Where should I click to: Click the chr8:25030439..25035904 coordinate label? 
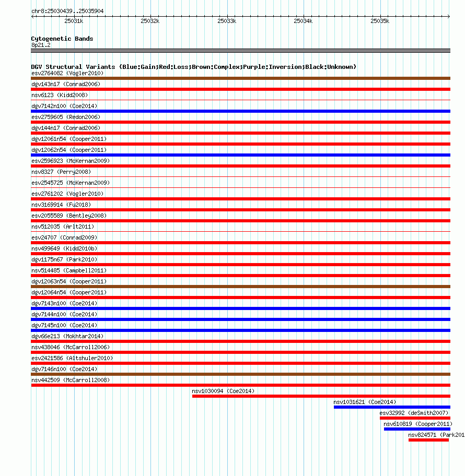point(67,11)
